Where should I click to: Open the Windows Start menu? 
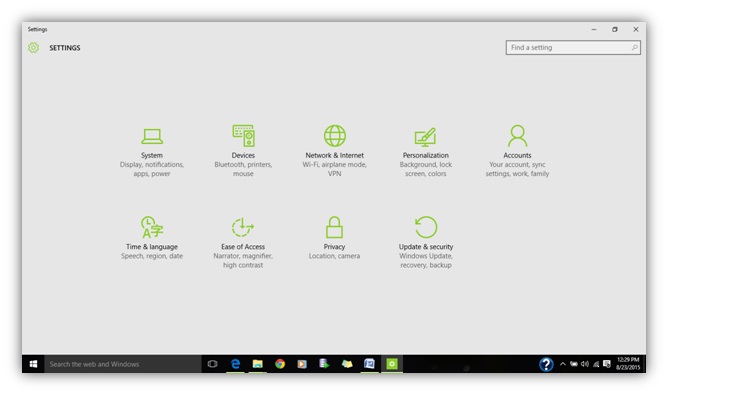(x=33, y=364)
